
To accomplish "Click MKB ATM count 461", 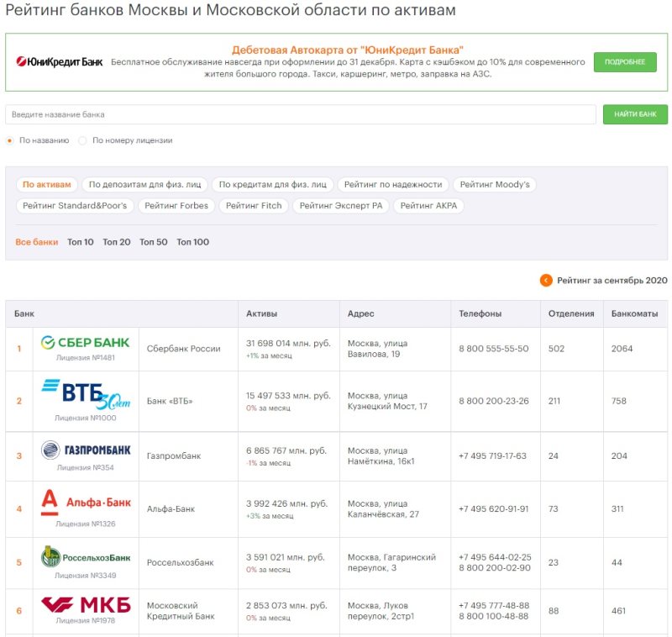I will 618,611.
